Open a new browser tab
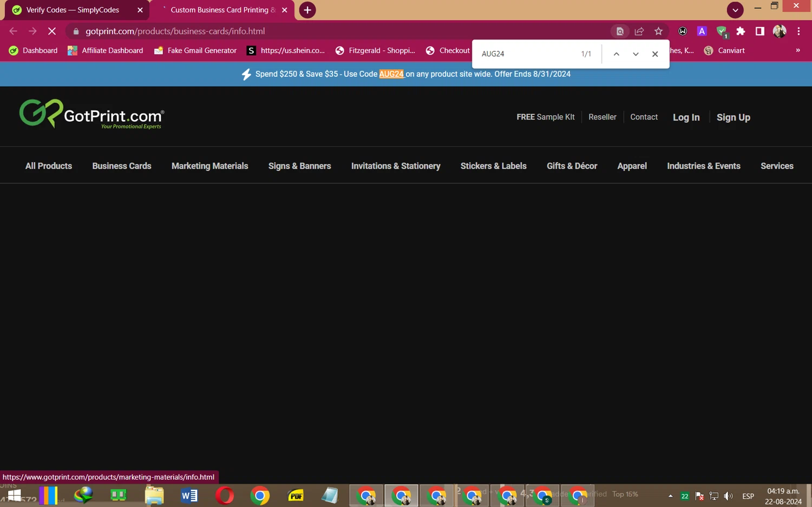Image resolution: width=812 pixels, height=507 pixels. tap(307, 10)
